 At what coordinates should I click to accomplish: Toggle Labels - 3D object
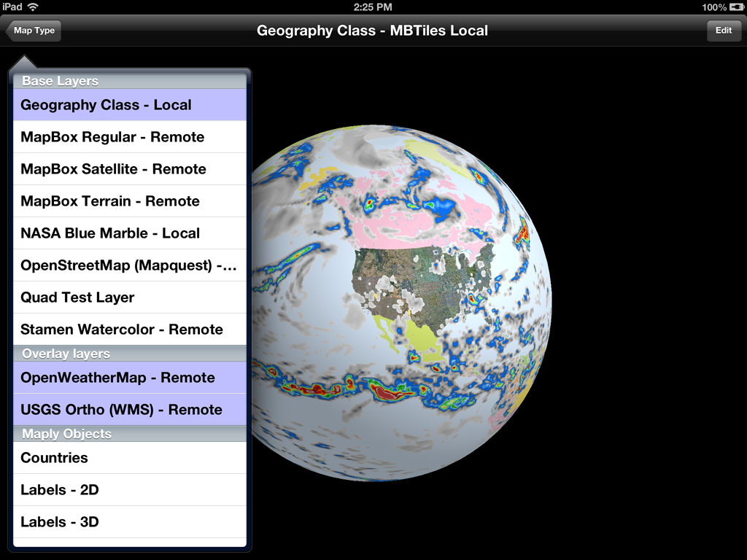coord(130,522)
